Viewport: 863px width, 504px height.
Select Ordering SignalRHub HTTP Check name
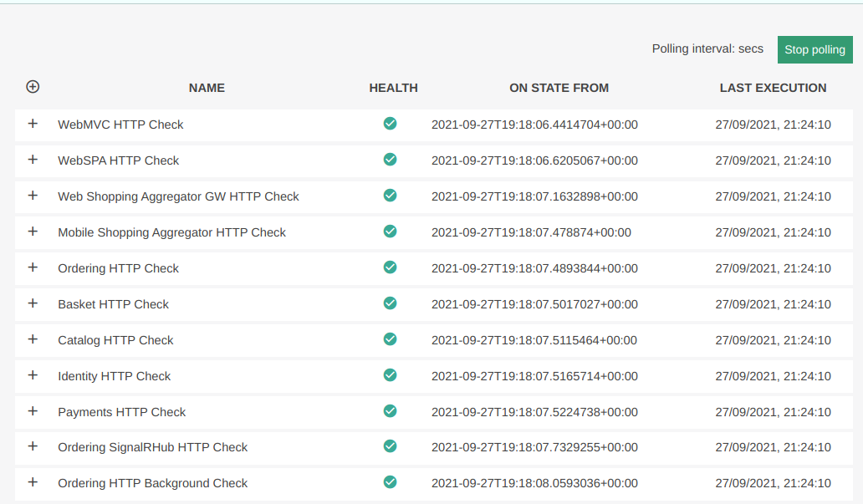click(x=152, y=447)
